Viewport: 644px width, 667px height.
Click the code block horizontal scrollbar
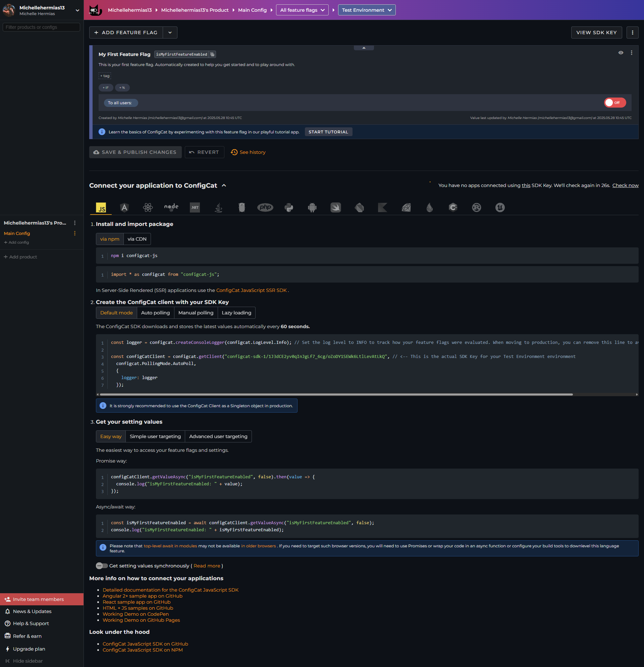[x=336, y=395]
